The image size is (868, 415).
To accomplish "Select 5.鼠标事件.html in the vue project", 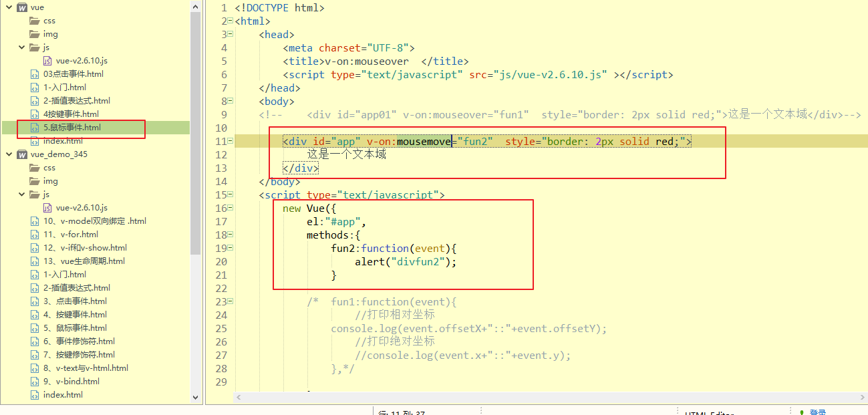I will pyautogui.click(x=71, y=128).
